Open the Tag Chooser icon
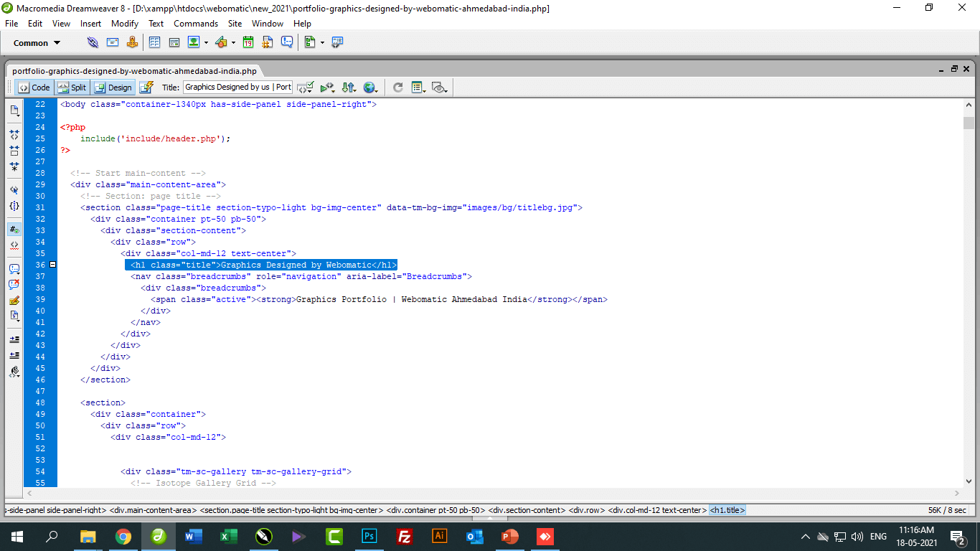Screen dimensions: 980x551 [x=337, y=42]
